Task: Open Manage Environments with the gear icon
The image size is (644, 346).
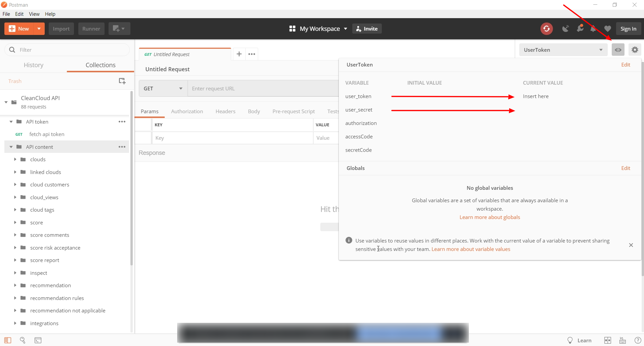Action: coord(635,49)
